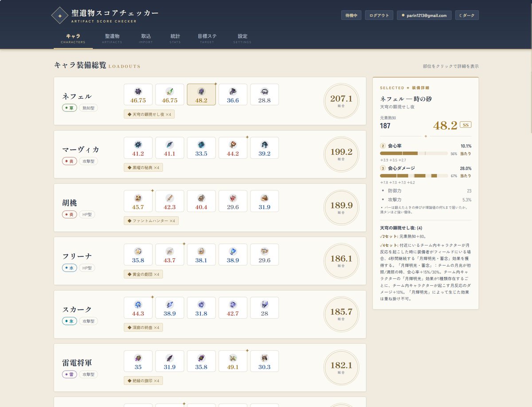Select マーヴィカ's sands artifact scoring 33.5

pyautogui.click(x=201, y=148)
